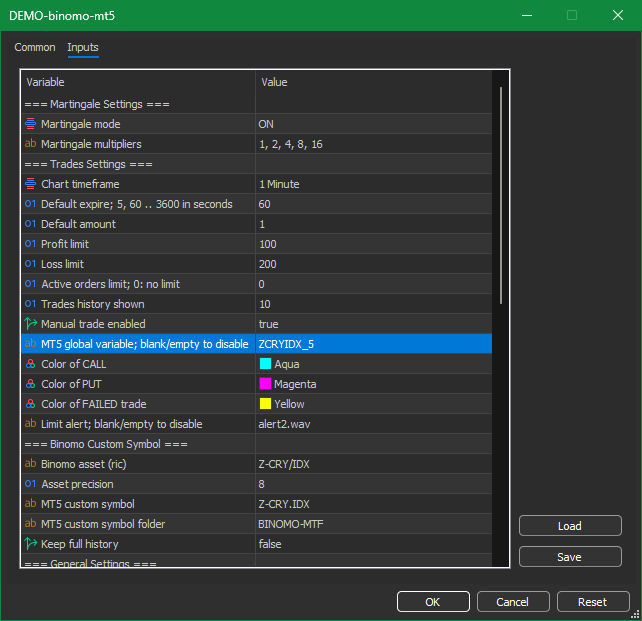
Task: Open Chart timeframe 1 Minute dropdown
Action: 373,184
